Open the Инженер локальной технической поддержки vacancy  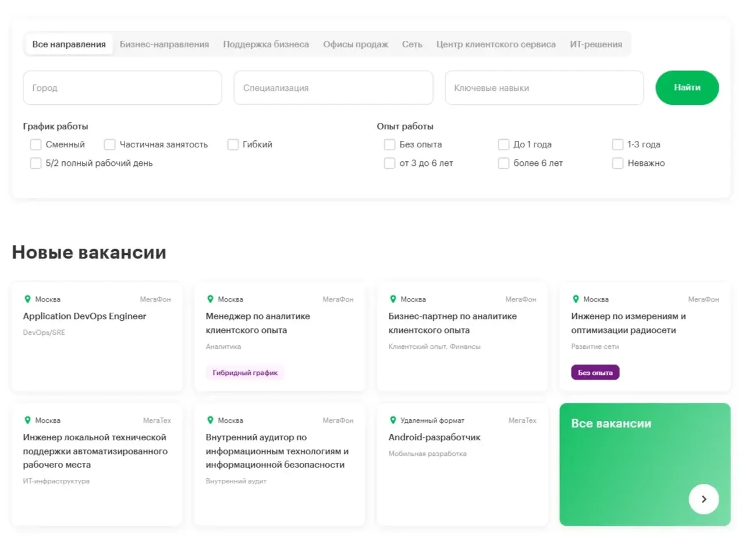(x=95, y=451)
